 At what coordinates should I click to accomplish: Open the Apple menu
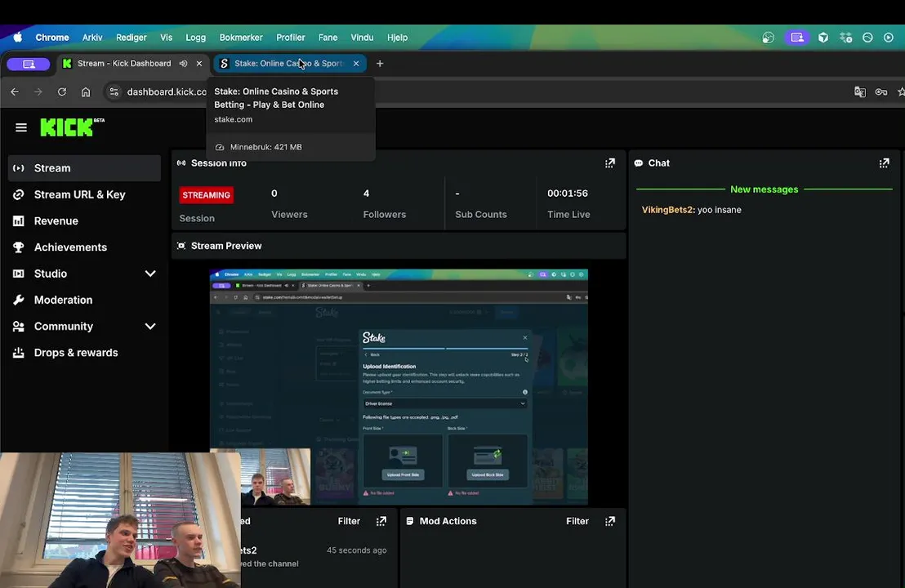pyautogui.click(x=18, y=38)
